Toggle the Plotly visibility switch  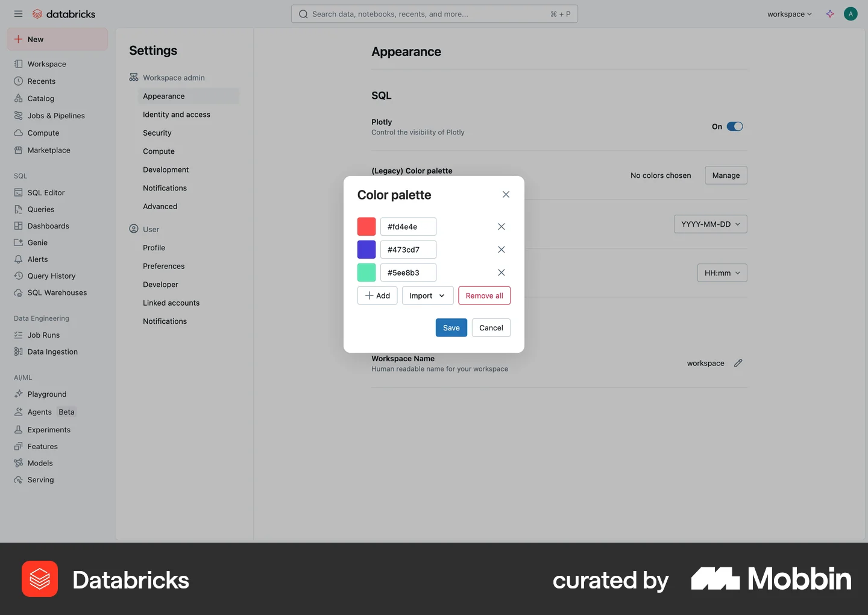734,127
